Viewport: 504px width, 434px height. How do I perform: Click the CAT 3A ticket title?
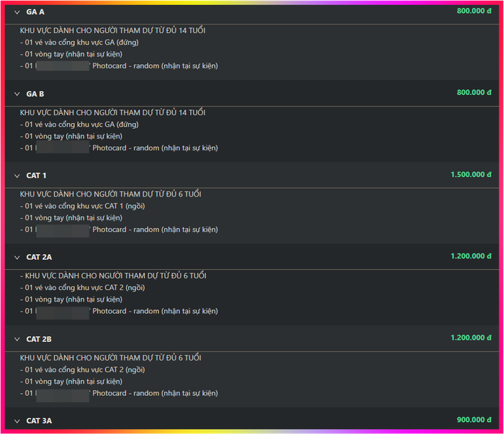pos(39,420)
